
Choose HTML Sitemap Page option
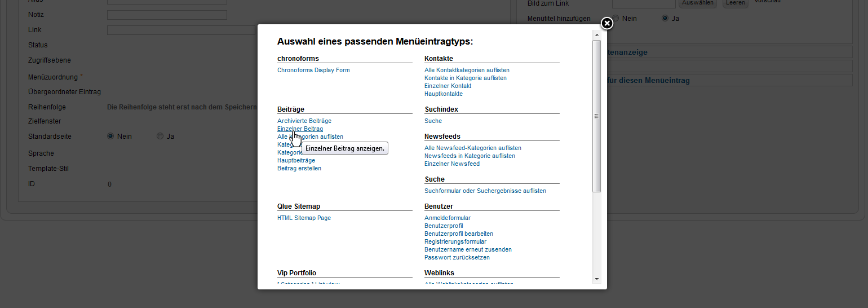[x=304, y=218]
